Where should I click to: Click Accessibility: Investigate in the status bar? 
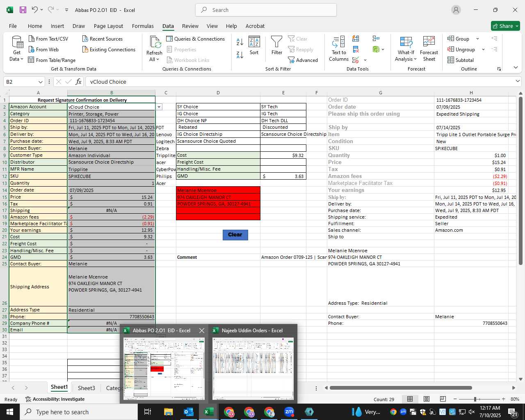click(x=55, y=399)
